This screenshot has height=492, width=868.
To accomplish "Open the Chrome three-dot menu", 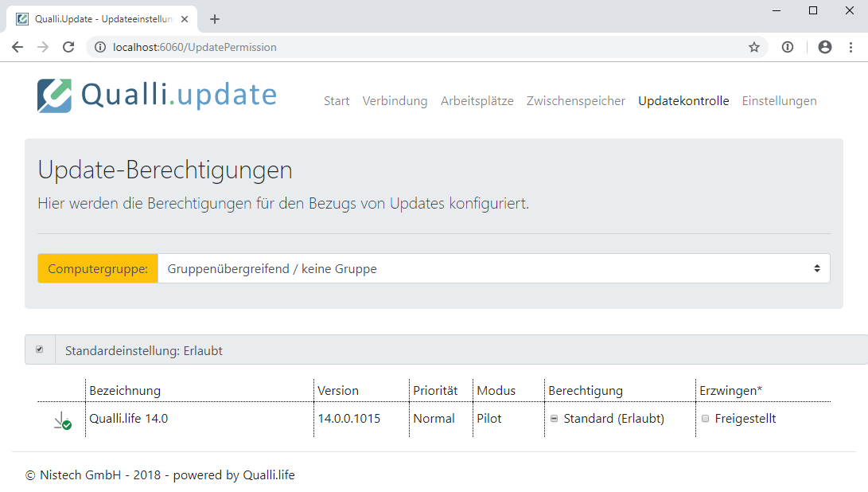I will tap(850, 47).
